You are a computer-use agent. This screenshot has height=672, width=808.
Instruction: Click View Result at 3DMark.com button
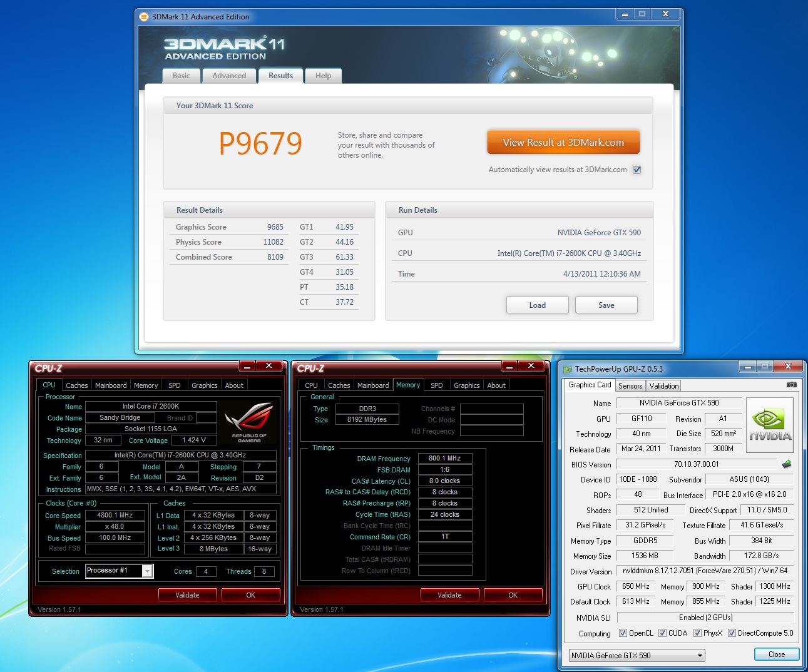click(563, 142)
